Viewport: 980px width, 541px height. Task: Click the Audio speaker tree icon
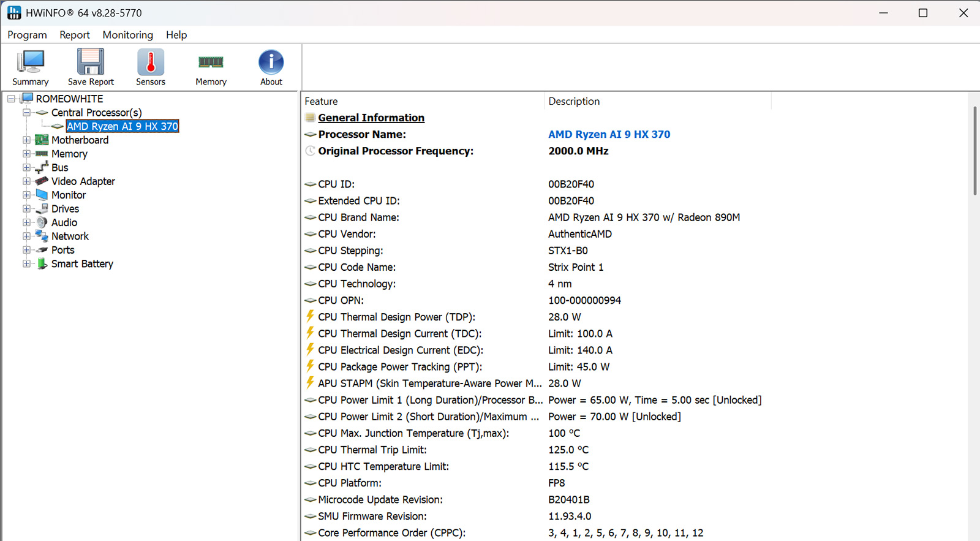coord(42,222)
